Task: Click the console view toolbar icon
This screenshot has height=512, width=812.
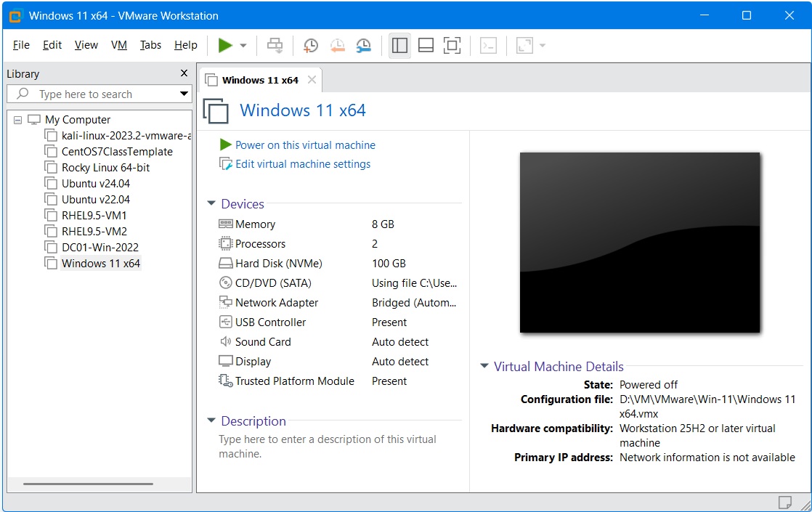Action: (x=488, y=46)
